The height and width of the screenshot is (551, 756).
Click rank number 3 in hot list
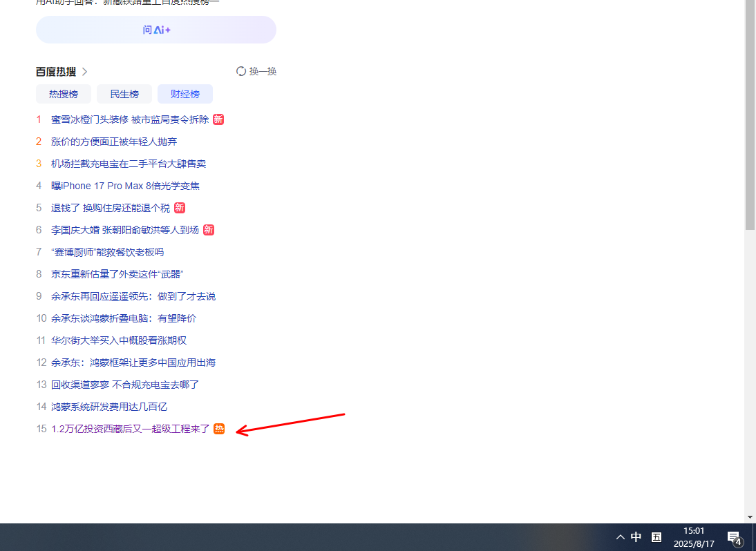coord(39,164)
